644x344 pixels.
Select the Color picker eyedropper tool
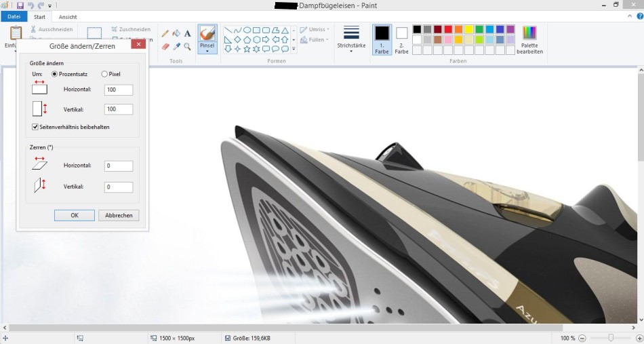point(176,46)
